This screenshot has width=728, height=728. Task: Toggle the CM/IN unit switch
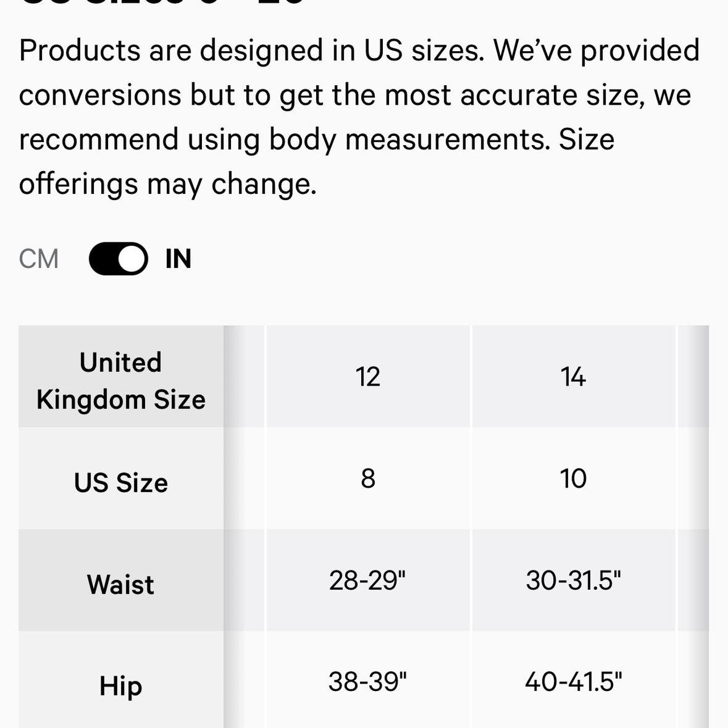click(118, 259)
